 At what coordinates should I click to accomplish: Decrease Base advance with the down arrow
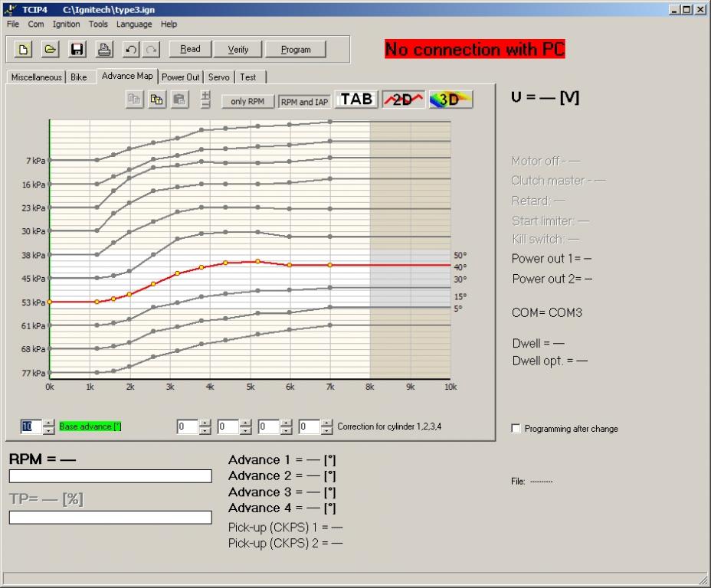[x=48, y=430]
